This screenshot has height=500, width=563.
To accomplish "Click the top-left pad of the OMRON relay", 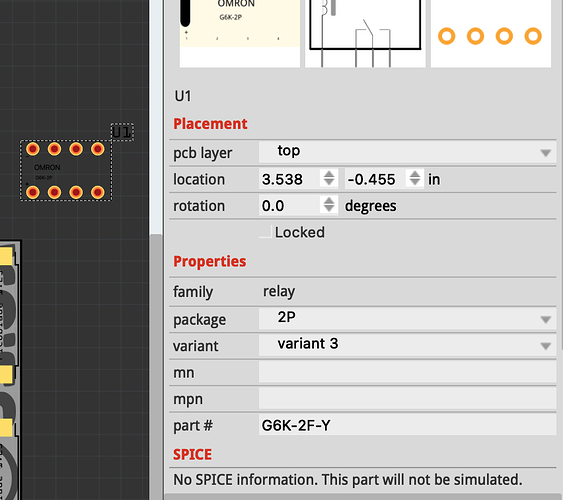I will pos(33,149).
